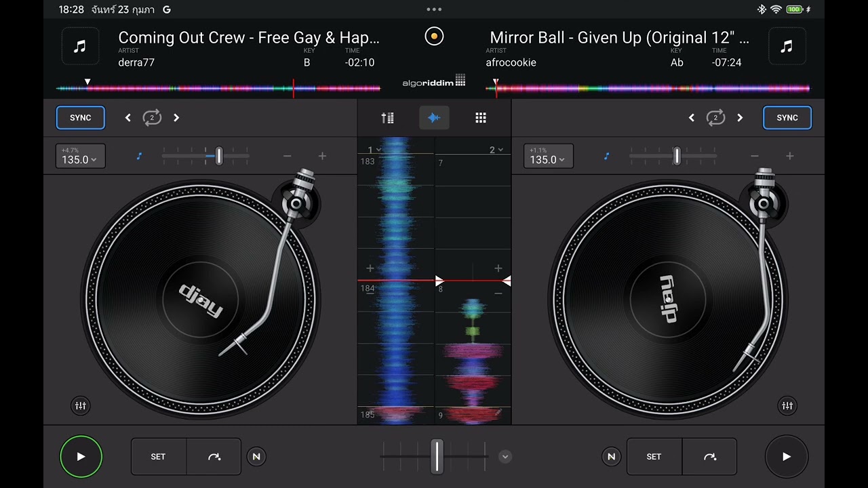Image resolution: width=868 pixels, height=488 pixels.
Task: Tap artist name afrocookie
Action: coord(511,62)
